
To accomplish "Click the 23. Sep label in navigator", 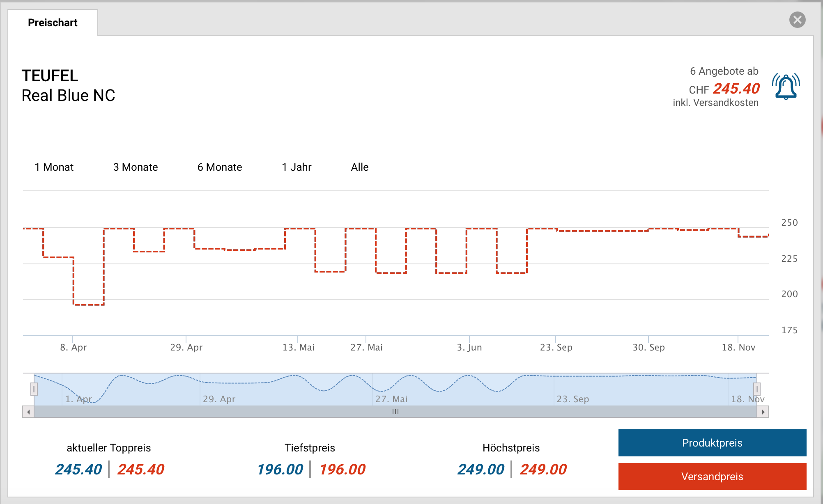I will pos(572,399).
